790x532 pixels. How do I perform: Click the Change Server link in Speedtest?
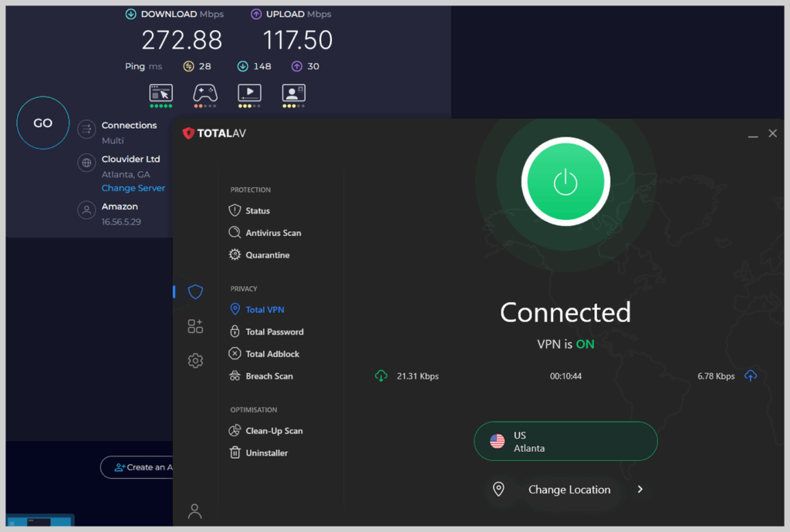(133, 187)
